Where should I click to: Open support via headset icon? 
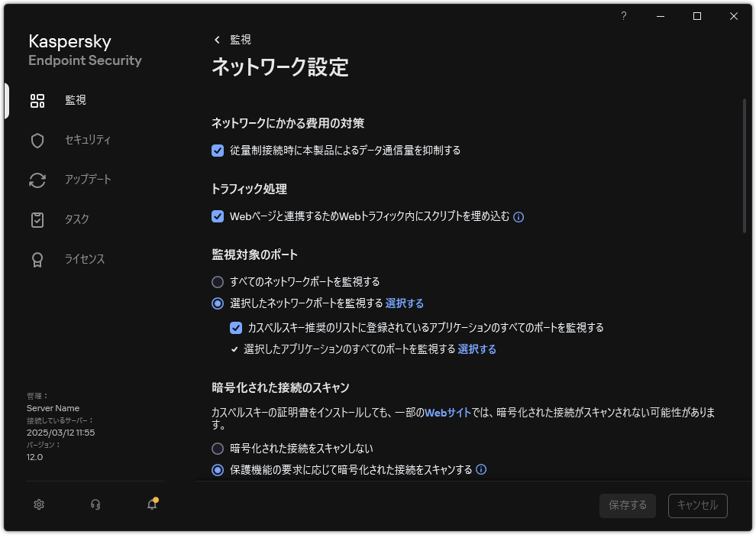(95, 504)
